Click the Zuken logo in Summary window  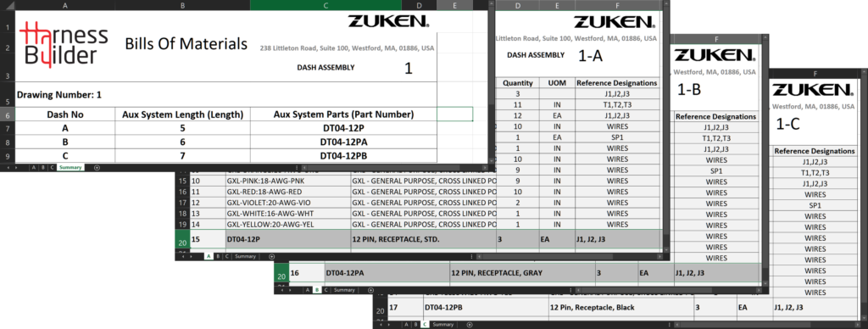point(388,21)
